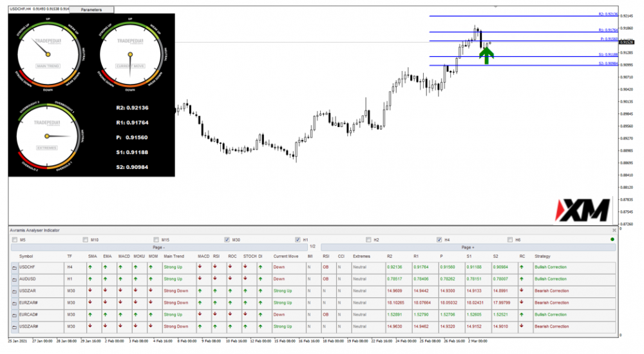The width and height of the screenshot is (644, 354).
Task: Click the Current Move column header
Action: tap(286, 256)
